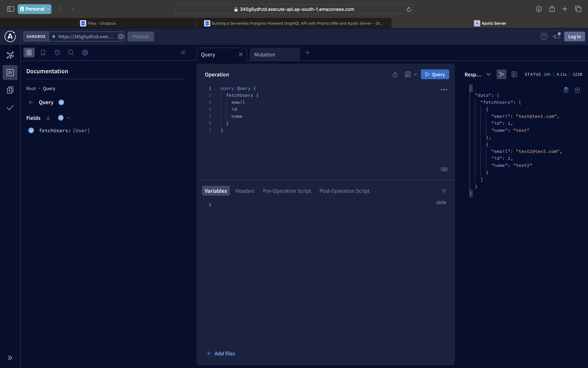Click the Log in button
Image resolution: width=588 pixels, height=368 pixels.
click(x=574, y=36)
